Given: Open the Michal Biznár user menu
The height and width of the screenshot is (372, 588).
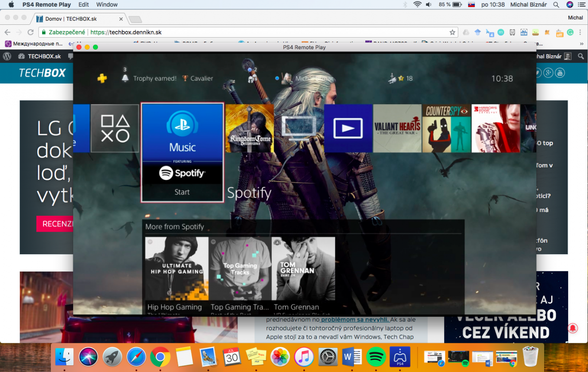Looking at the screenshot, I should click(529, 4).
